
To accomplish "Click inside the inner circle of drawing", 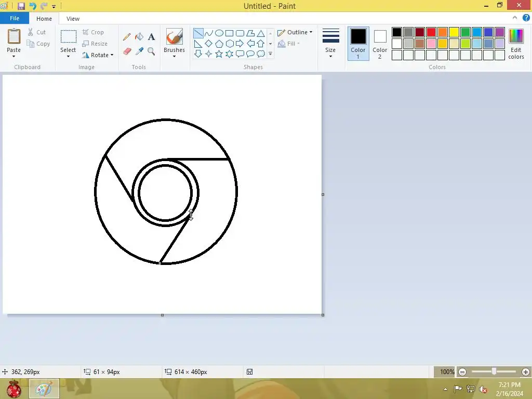I will 165,193.
